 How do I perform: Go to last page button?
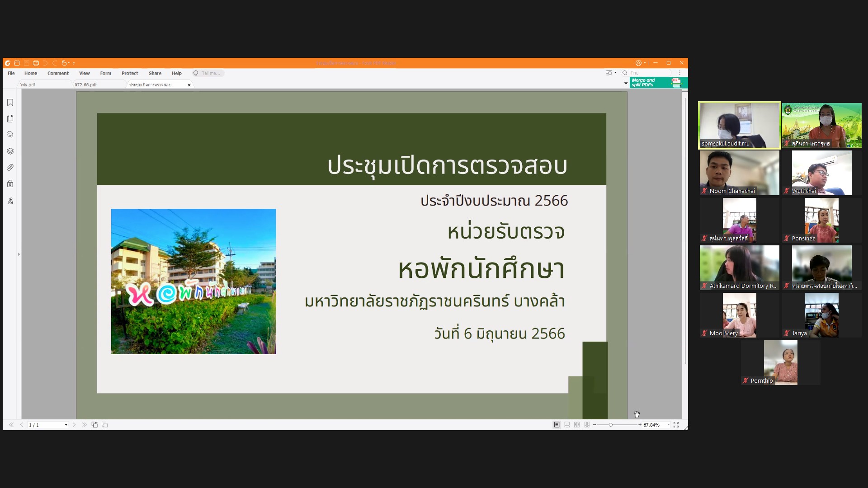(x=84, y=425)
